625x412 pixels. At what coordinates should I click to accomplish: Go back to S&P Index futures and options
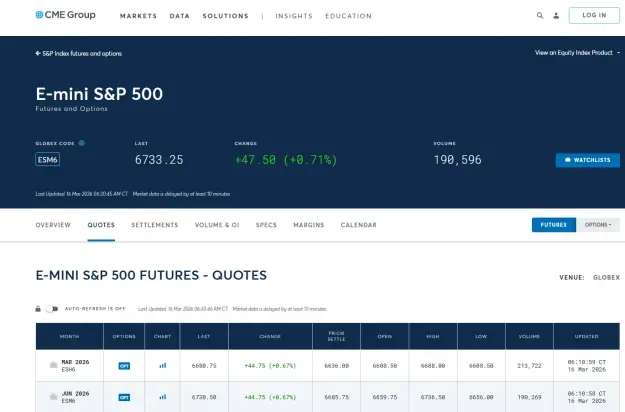pos(79,53)
